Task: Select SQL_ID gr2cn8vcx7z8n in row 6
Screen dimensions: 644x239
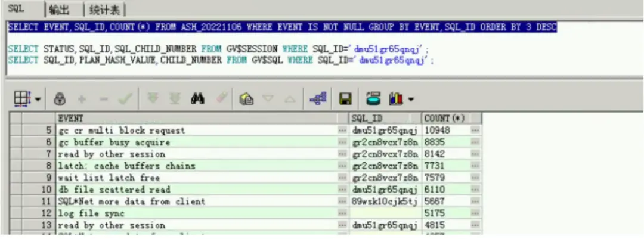Action: click(385, 142)
